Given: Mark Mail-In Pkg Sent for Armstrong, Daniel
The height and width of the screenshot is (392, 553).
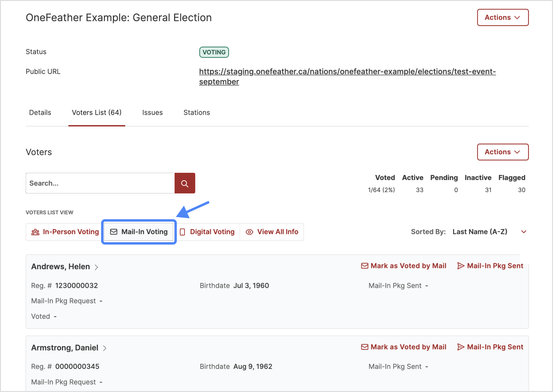Looking at the screenshot, I should coord(490,347).
